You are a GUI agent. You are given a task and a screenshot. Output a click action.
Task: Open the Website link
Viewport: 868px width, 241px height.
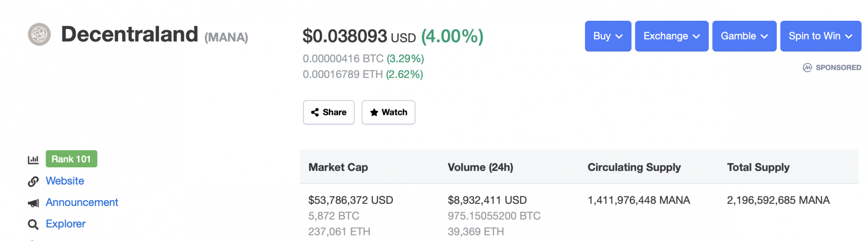[65, 181]
